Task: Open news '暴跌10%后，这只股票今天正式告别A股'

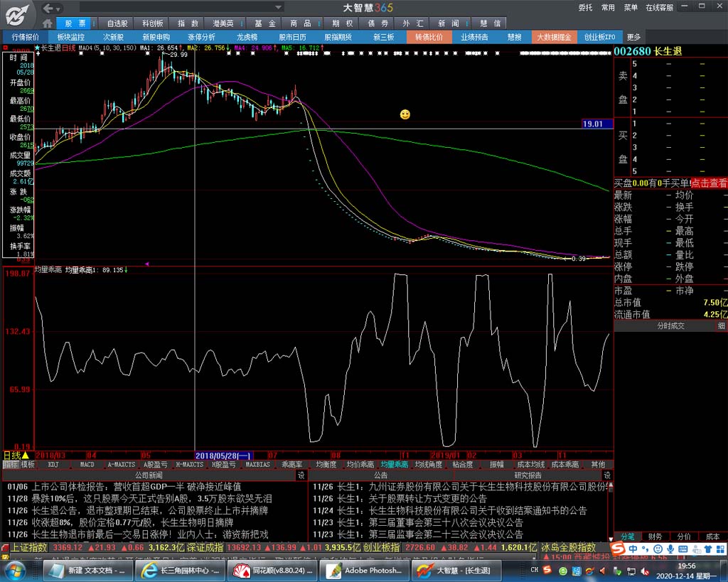Action: pyautogui.click(x=151, y=499)
